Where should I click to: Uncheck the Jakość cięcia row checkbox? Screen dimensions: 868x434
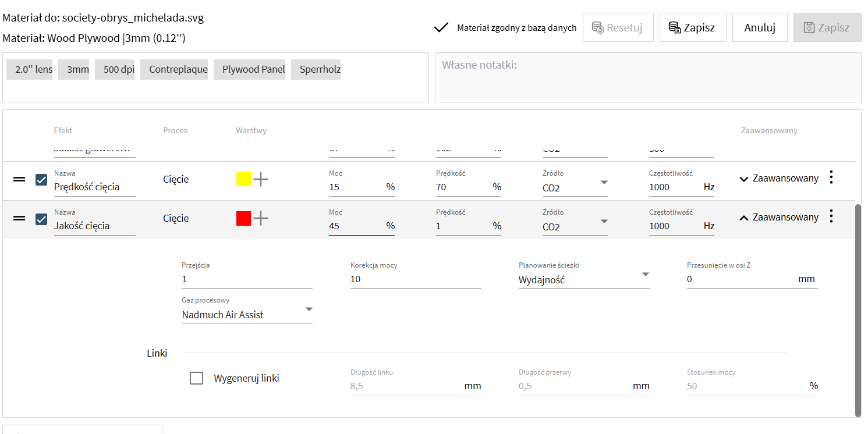click(x=41, y=219)
